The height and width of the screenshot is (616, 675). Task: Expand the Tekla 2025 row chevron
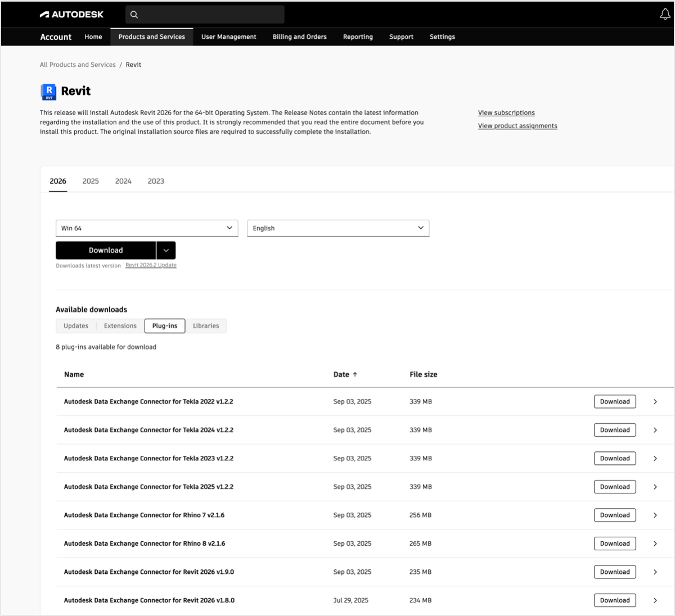pos(655,487)
